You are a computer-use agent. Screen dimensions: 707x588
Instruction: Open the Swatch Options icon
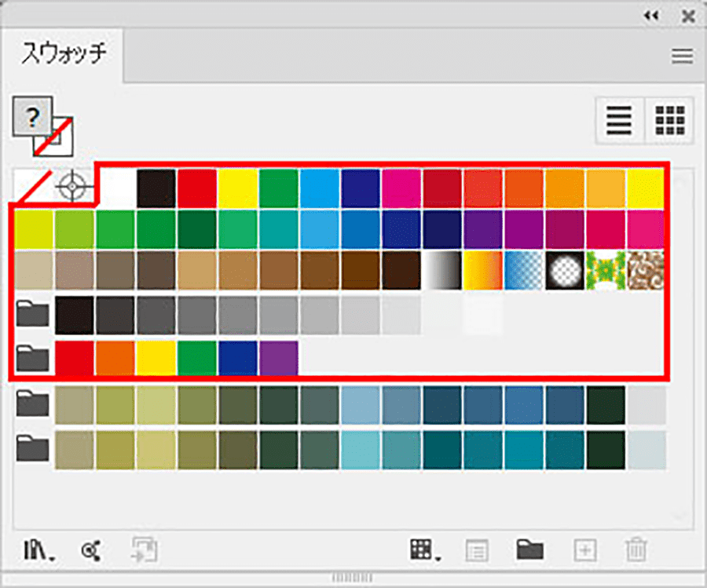477,550
